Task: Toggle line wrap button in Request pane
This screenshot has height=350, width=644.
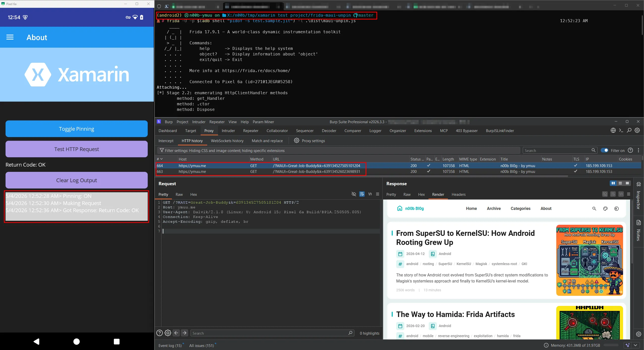Action: (x=362, y=194)
